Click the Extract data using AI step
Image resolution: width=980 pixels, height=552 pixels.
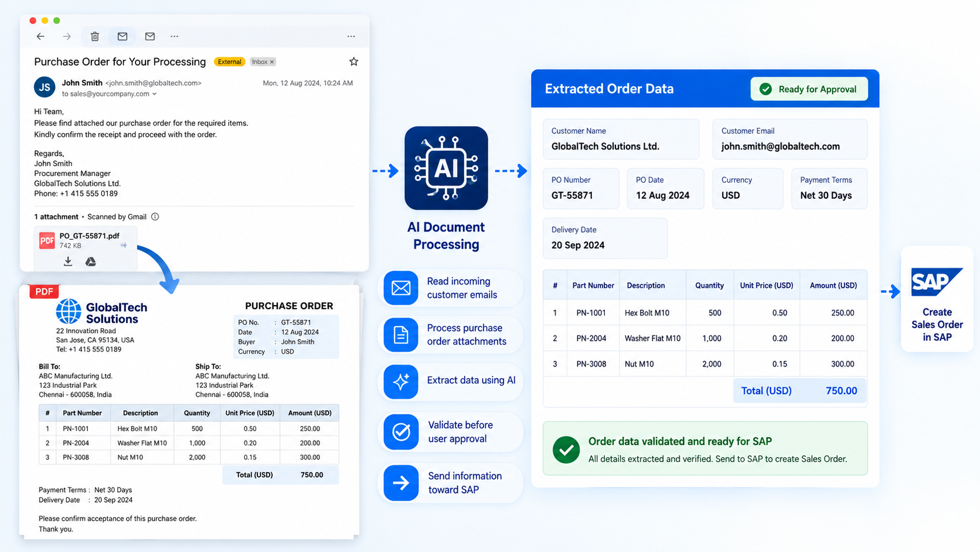tap(451, 381)
